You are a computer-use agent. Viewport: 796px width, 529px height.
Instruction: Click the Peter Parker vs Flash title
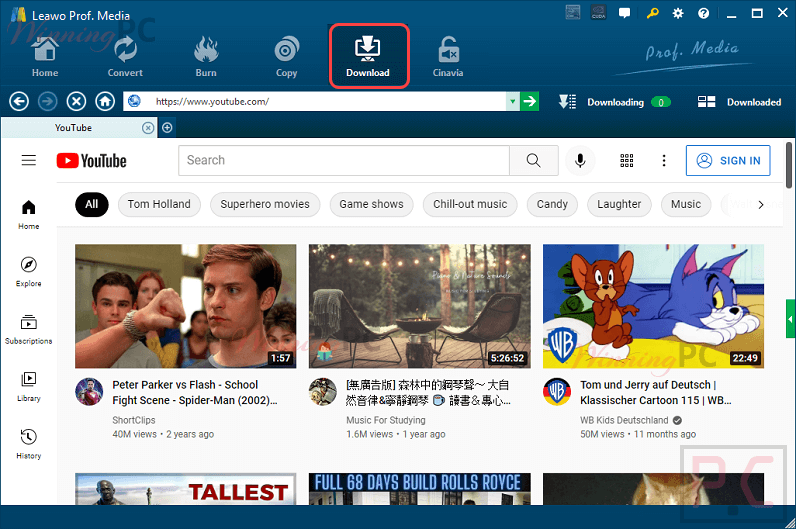click(195, 392)
